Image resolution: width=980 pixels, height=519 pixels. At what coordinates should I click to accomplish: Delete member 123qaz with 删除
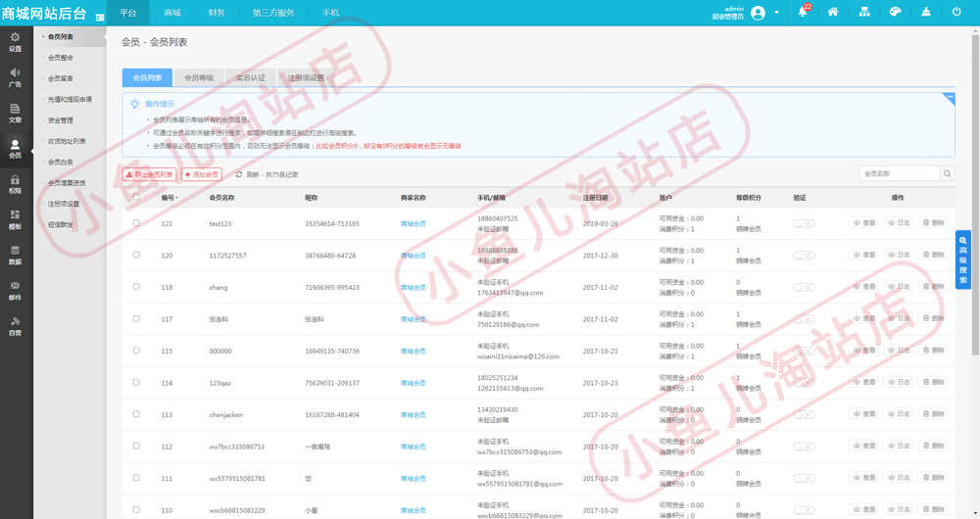(x=934, y=382)
